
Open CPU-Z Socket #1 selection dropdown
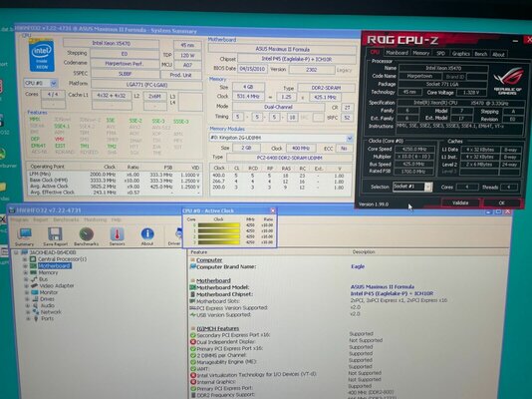tap(428, 187)
